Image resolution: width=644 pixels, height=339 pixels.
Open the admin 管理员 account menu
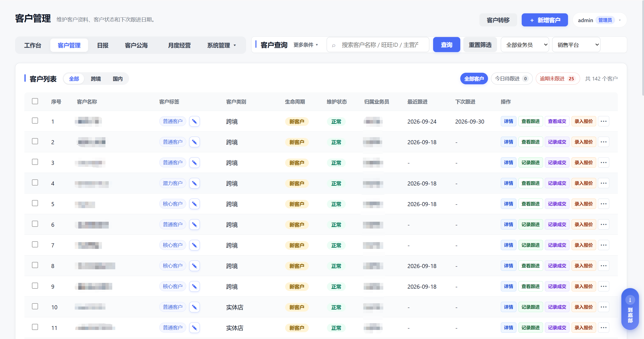pos(599,20)
